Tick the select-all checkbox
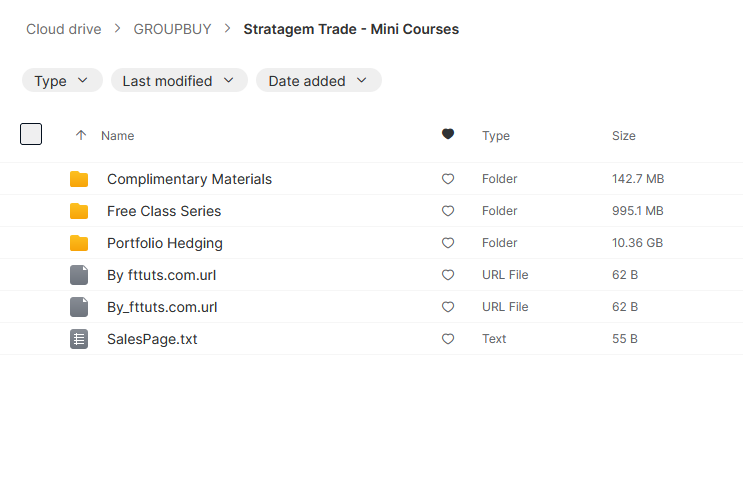Image resolution: width=743 pixels, height=489 pixels. pyautogui.click(x=31, y=134)
